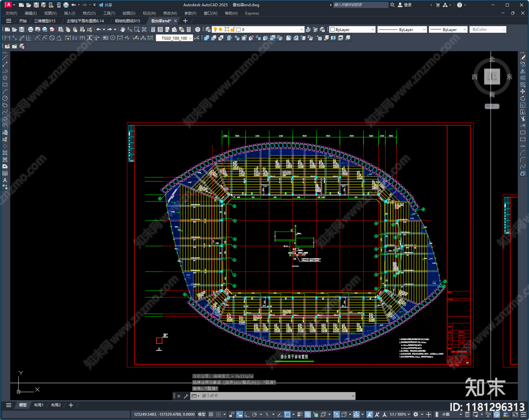
Task: Switch to the 布局1 layout tab
Action: [39, 405]
